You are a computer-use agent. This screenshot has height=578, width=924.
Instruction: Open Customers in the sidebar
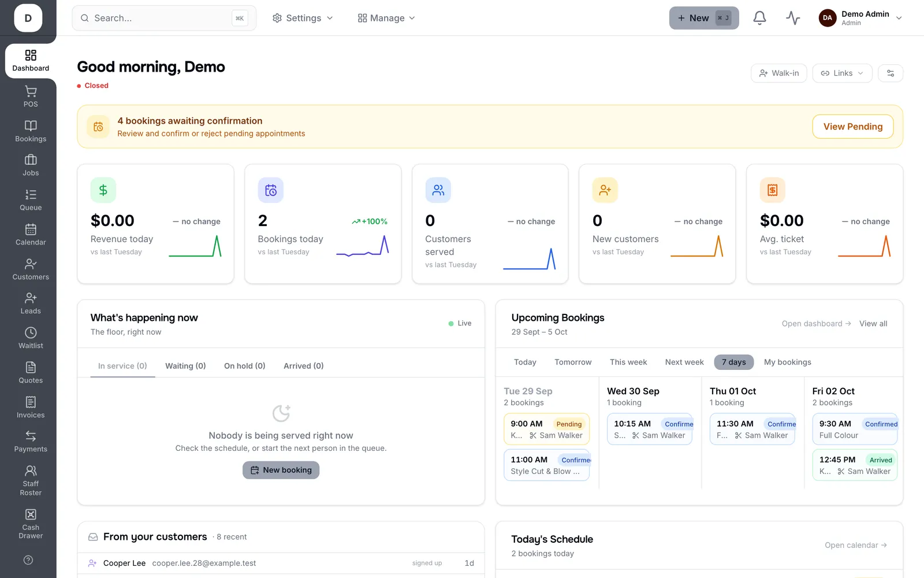pos(31,269)
